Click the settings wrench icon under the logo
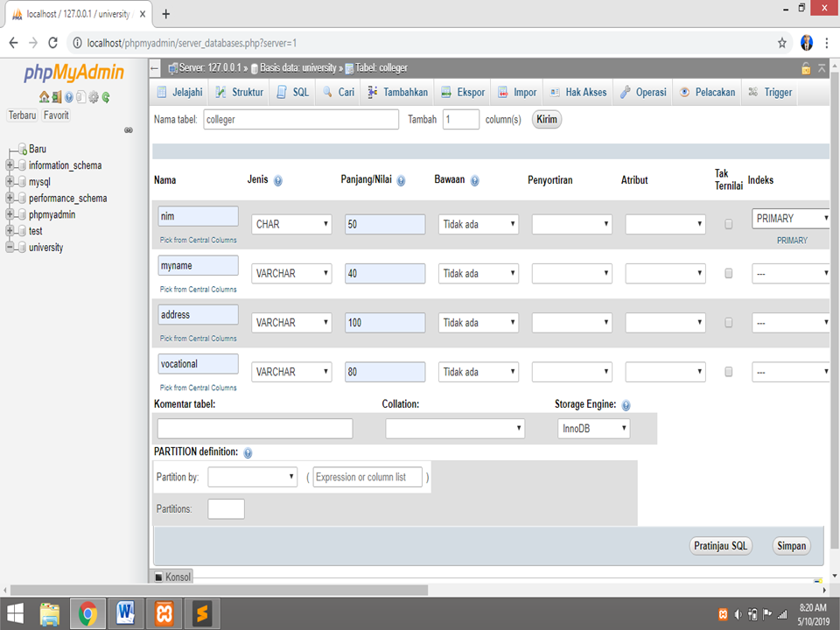The image size is (840, 630). point(93,96)
